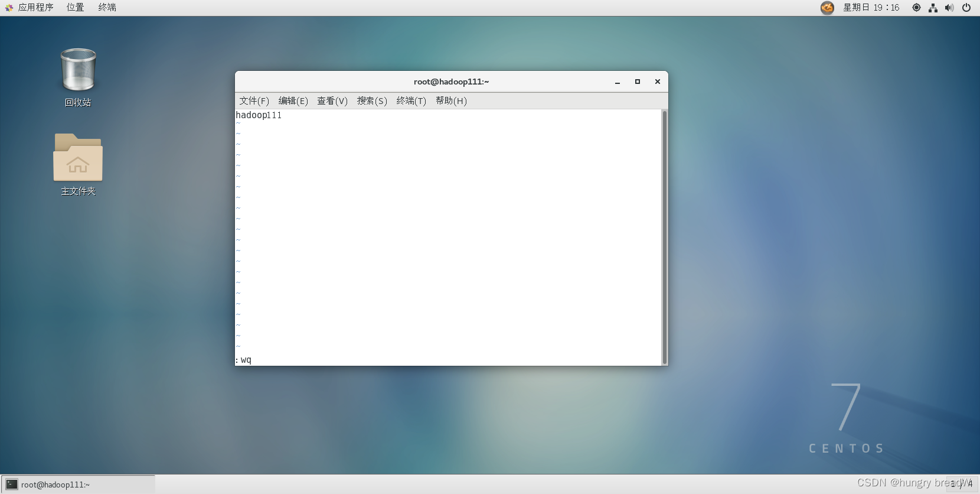Click the terminal vertical scrollbar
Screen dimensions: 980x494
pos(665,237)
